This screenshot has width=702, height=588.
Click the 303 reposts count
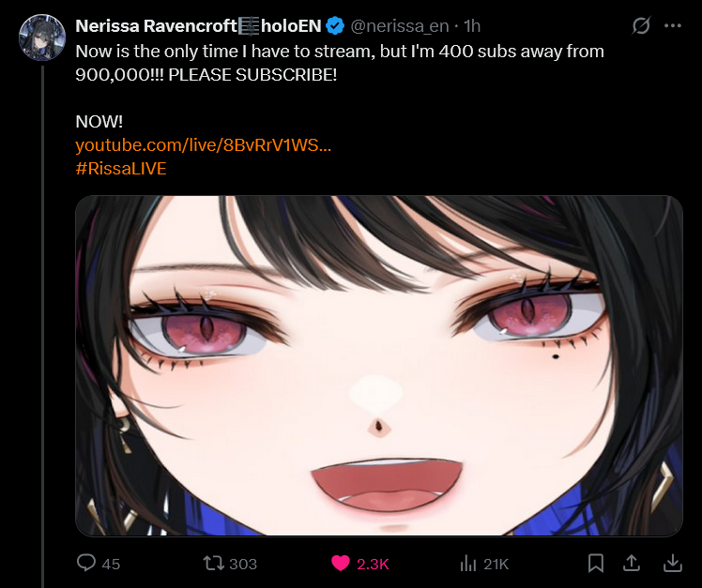243,564
